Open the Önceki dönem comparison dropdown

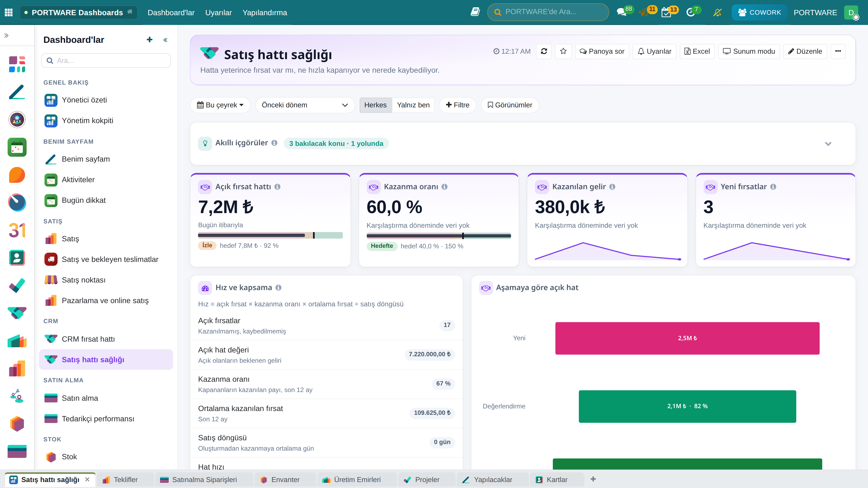tap(305, 105)
